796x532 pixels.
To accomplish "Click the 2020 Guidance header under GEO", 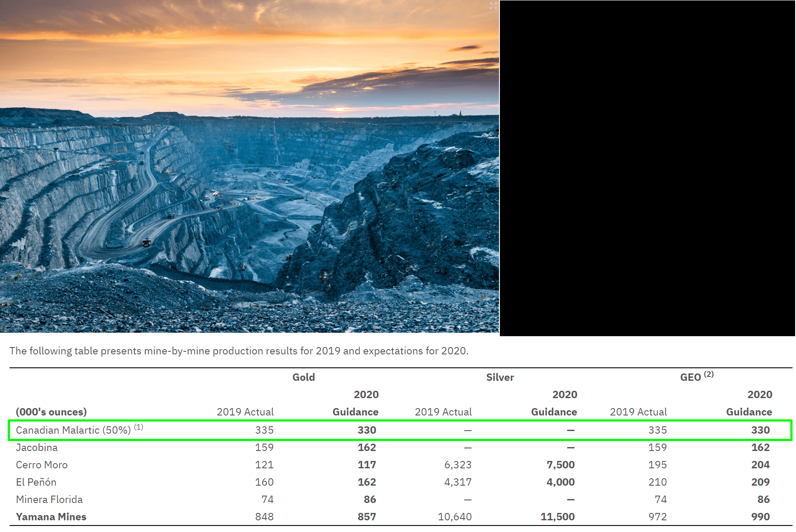I will (749, 403).
